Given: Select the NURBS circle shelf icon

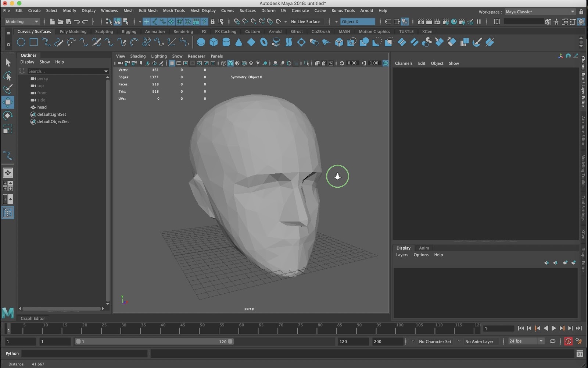Looking at the screenshot, I should pyautogui.click(x=21, y=42).
